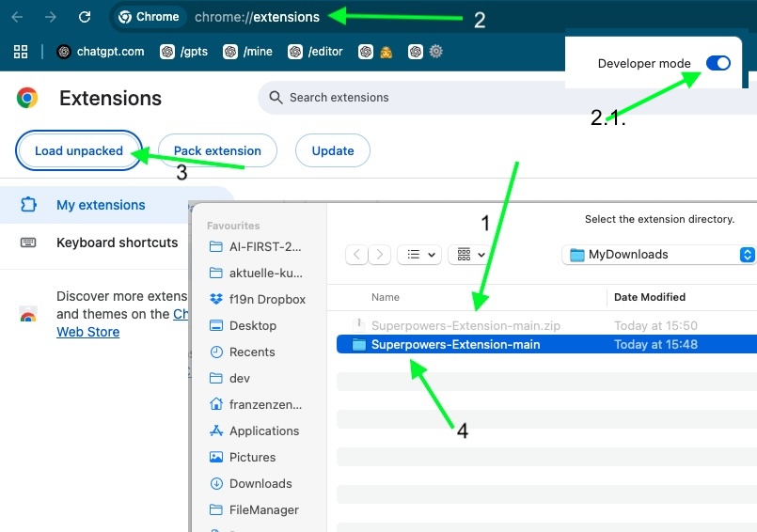
Task: Click the Pictures icon in sidebar
Action: click(x=216, y=457)
